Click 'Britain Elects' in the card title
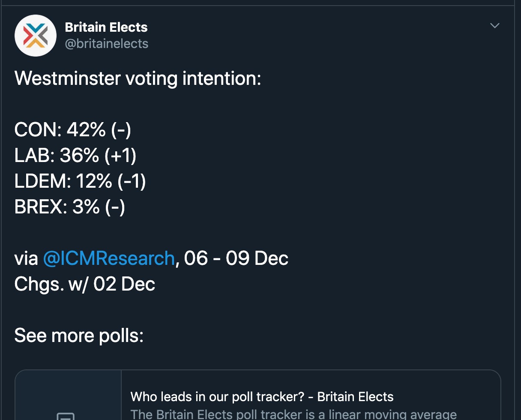 (x=355, y=397)
